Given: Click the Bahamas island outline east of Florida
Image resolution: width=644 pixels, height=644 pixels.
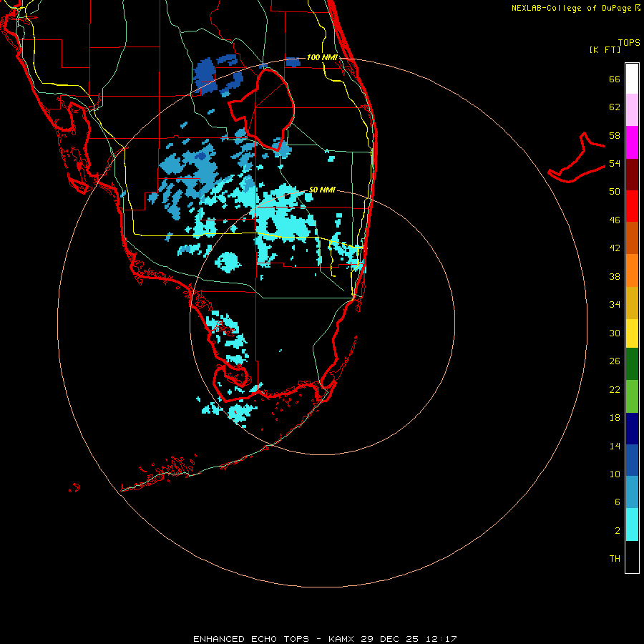Looking at the screenshot, I should (x=577, y=157).
